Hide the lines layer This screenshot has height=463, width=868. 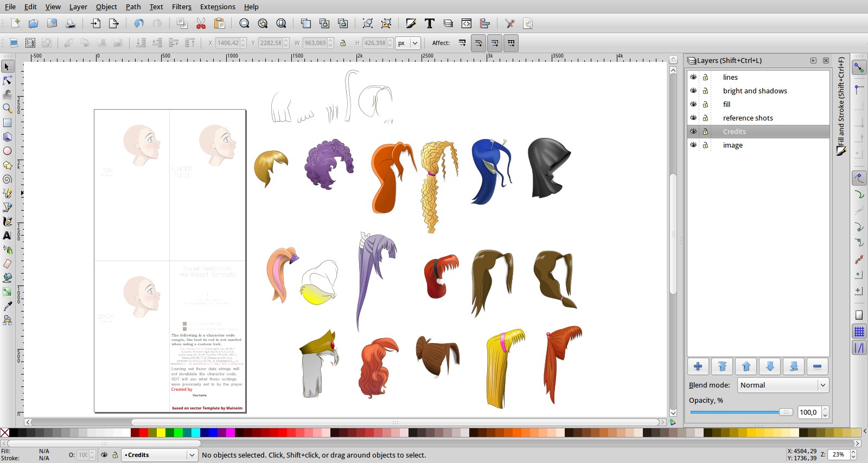pos(693,77)
